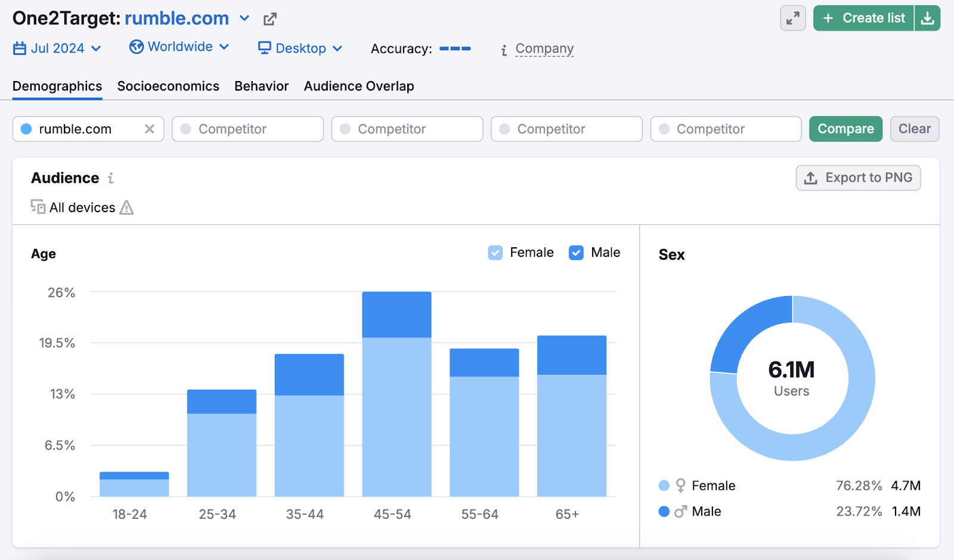The width and height of the screenshot is (954, 560).
Task: Click the Export to PNG button
Action: pyautogui.click(x=858, y=178)
